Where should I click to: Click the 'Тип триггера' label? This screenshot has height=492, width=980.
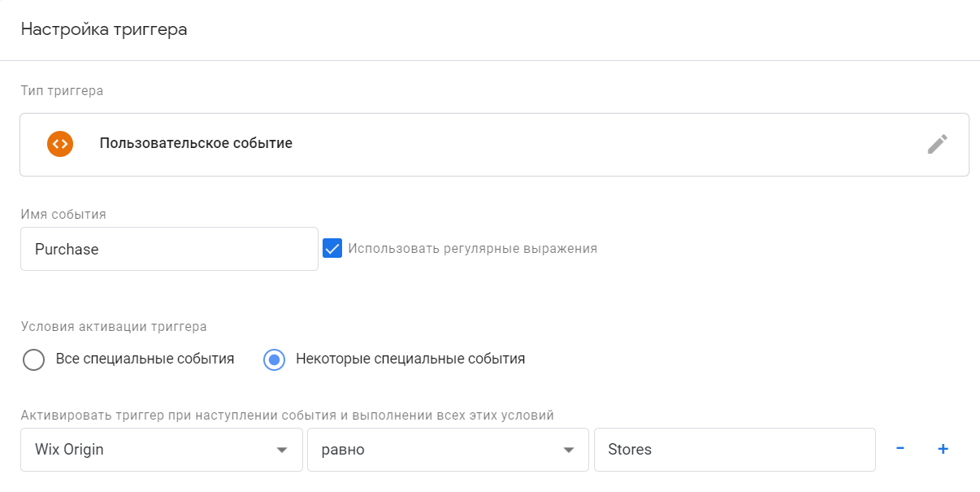(62, 90)
